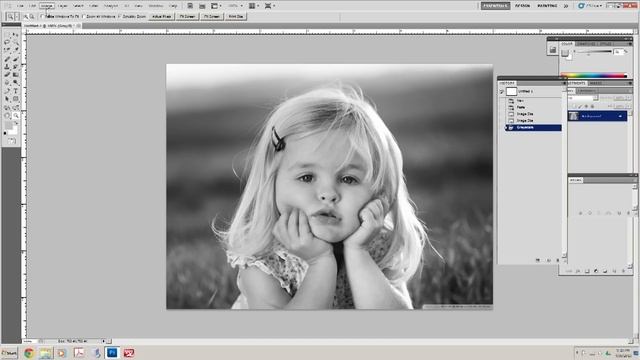
Task: Click the Actual Pixels button
Action: (162, 16)
